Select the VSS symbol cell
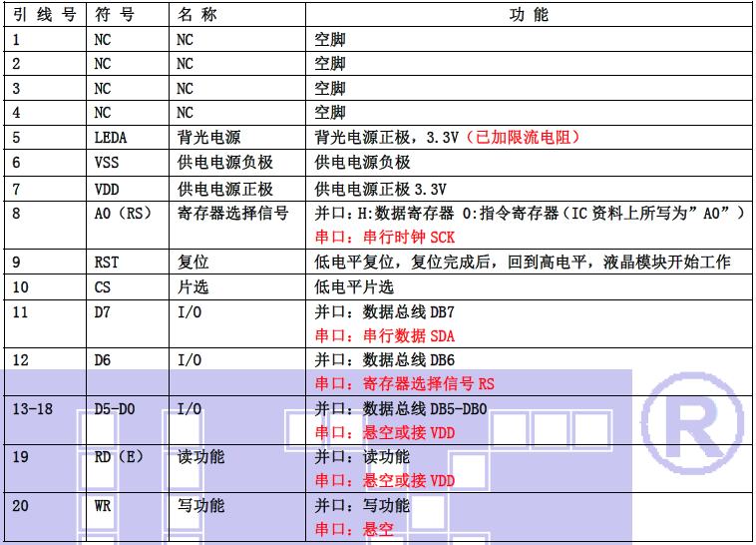756x545 pixels. 107,163
